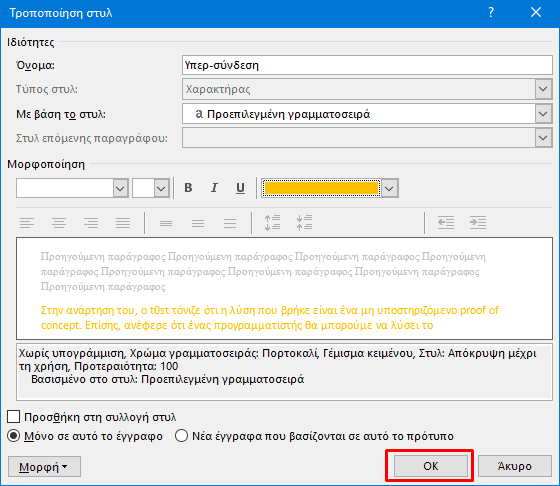Viewport: 560px width, 486px height.
Task: Toggle Underline formatting button
Action: pos(240,188)
